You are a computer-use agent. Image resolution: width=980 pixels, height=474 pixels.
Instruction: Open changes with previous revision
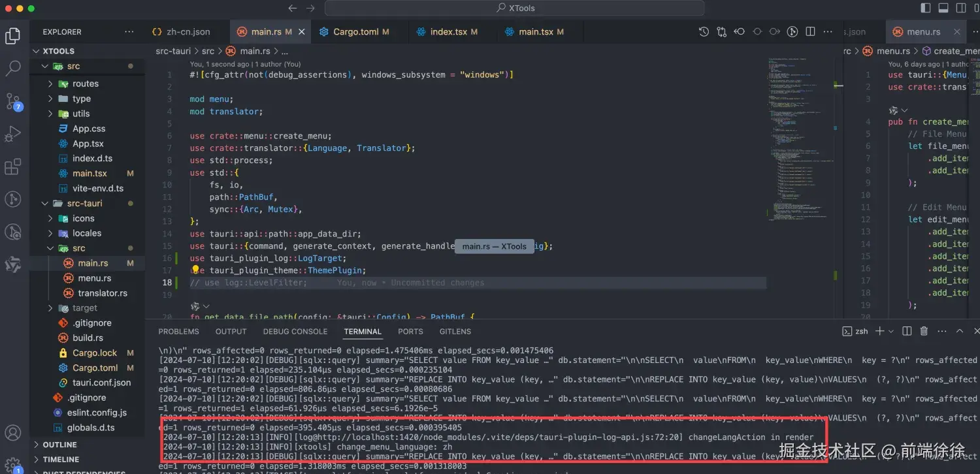(739, 31)
